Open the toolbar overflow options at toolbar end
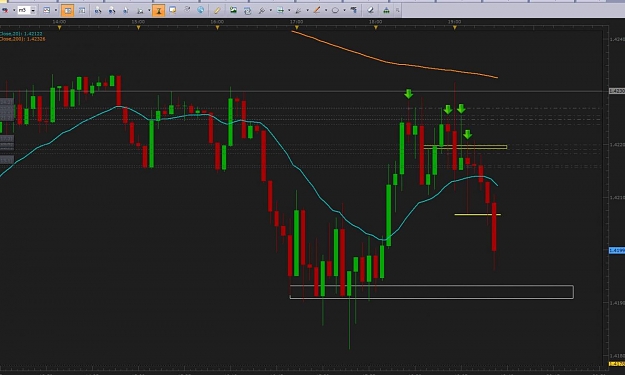The height and width of the screenshot is (375, 625). click(x=397, y=10)
